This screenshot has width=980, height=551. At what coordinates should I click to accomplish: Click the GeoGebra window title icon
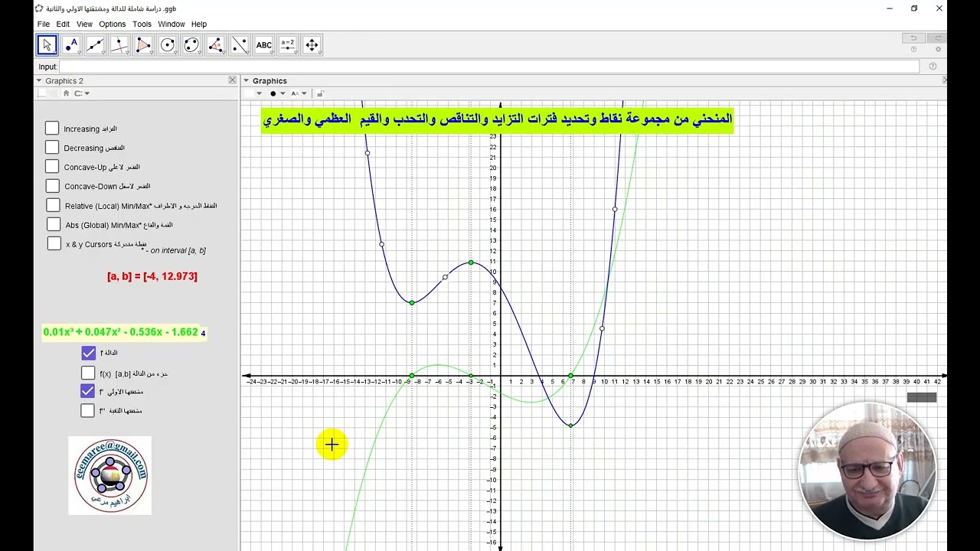click(x=39, y=8)
